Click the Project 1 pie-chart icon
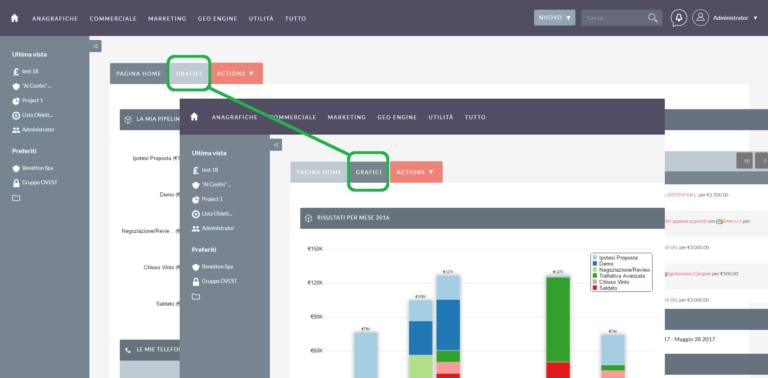The width and height of the screenshot is (768, 378). [16, 101]
